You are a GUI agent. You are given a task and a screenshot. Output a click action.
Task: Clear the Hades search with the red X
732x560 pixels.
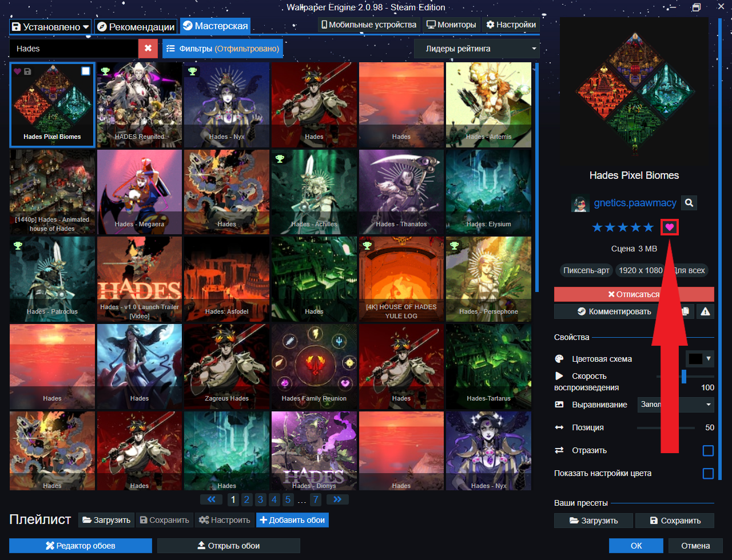point(148,49)
